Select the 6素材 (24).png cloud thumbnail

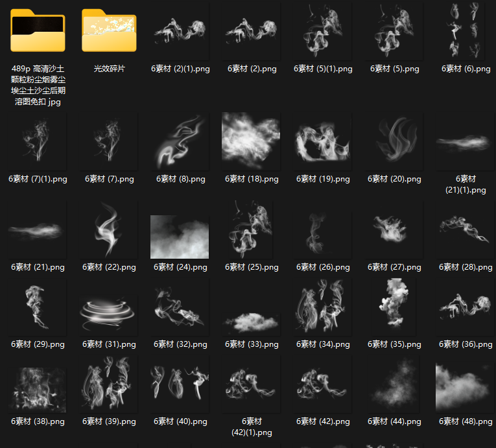tap(180, 237)
